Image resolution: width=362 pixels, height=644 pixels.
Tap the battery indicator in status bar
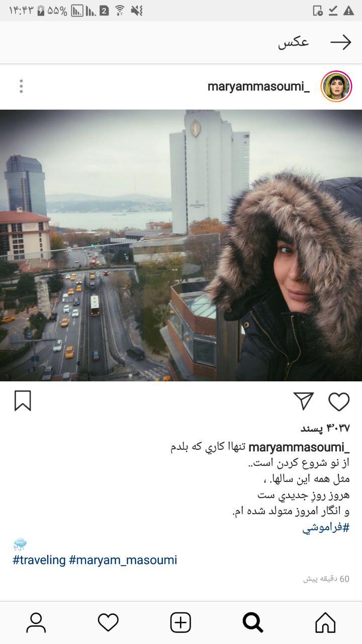click(41, 10)
